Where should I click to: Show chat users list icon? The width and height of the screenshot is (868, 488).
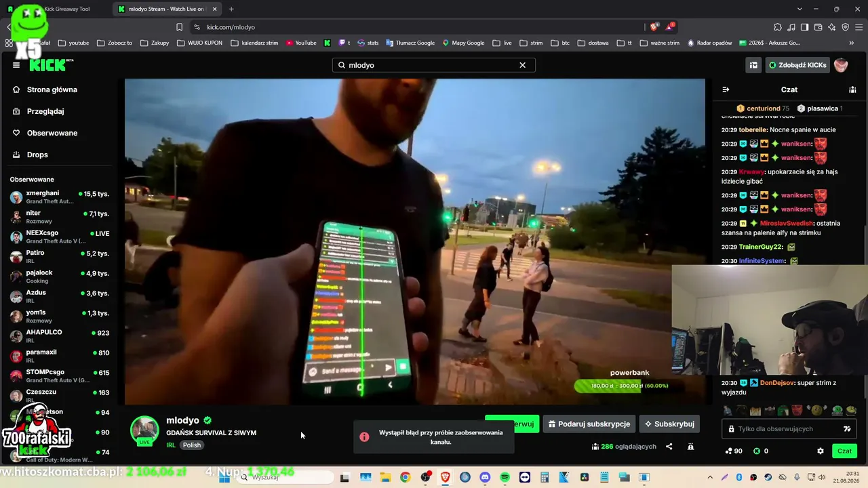pos(852,89)
